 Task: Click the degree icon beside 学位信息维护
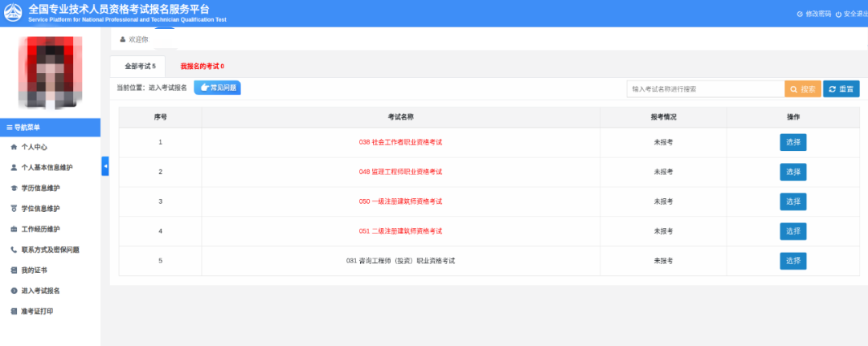tap(14, 209)
